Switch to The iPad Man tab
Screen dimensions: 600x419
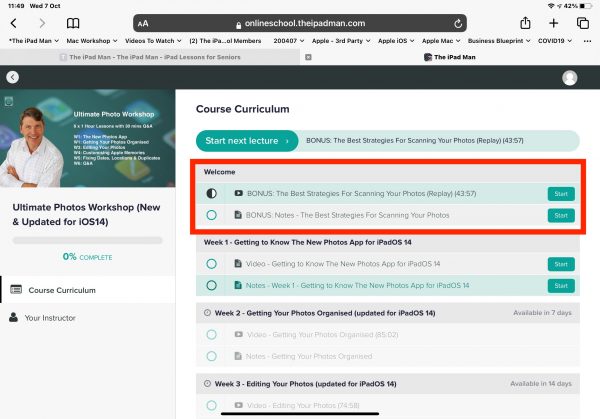click(450, 57)
